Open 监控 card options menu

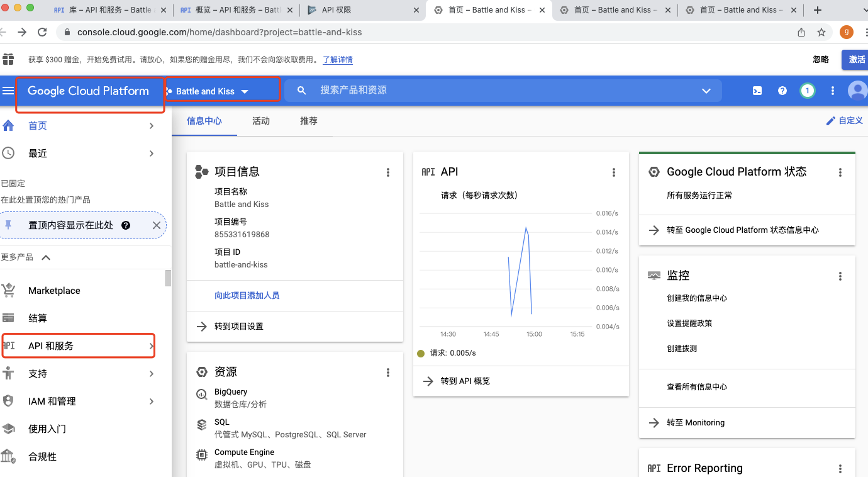click(840, 275)
